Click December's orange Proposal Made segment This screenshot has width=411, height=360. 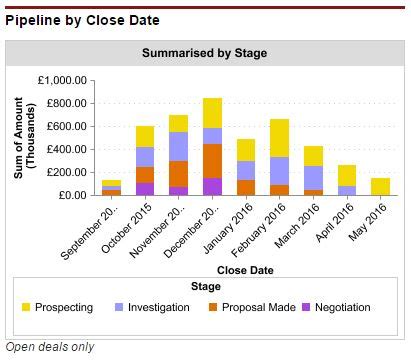coord(212,161)
